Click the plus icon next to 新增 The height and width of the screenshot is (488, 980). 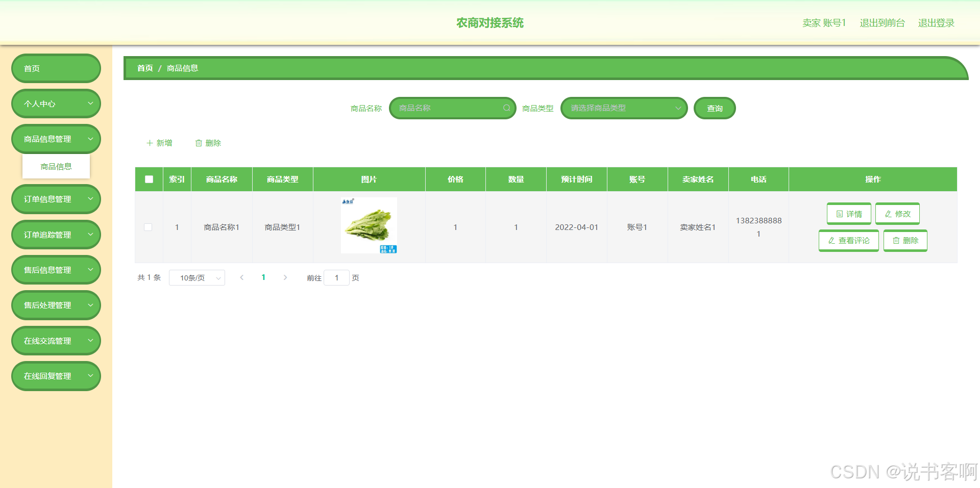click(150, 143)
